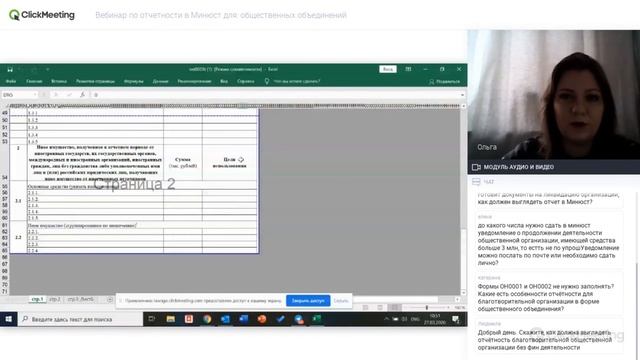
Task: Open Word from the taskbar
Action: click(244, 319)
